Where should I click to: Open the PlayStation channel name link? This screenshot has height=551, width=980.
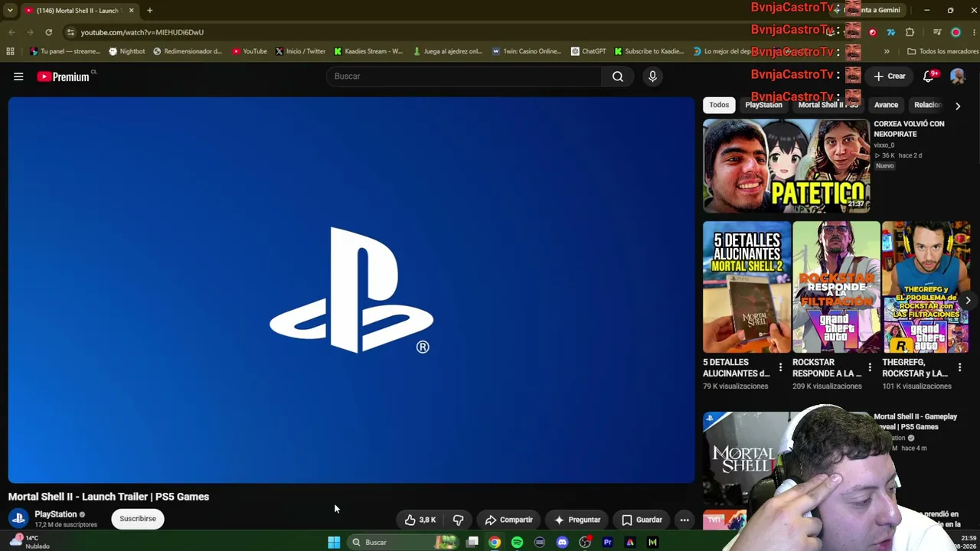[55, 514]
